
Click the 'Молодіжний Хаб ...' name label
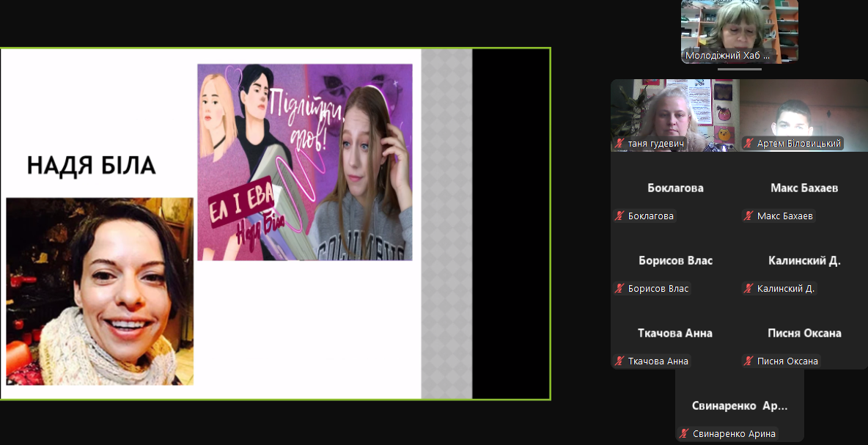tap(727, 55)
